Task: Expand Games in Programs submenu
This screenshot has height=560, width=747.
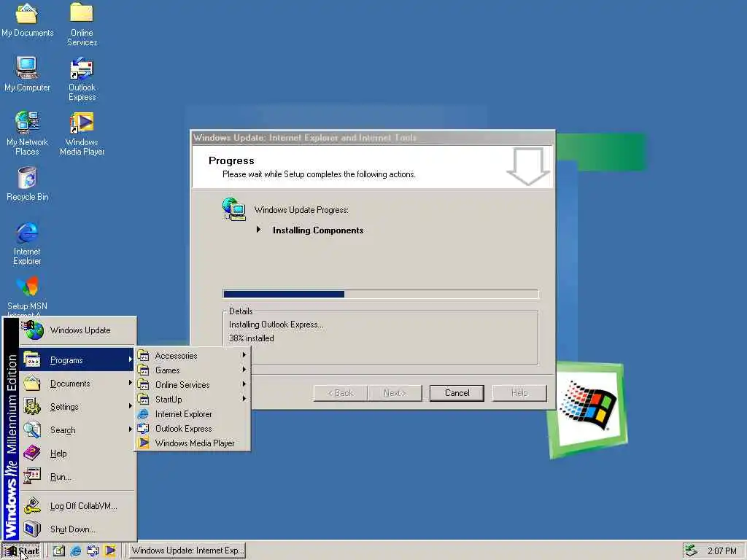Action: point(193,370)
